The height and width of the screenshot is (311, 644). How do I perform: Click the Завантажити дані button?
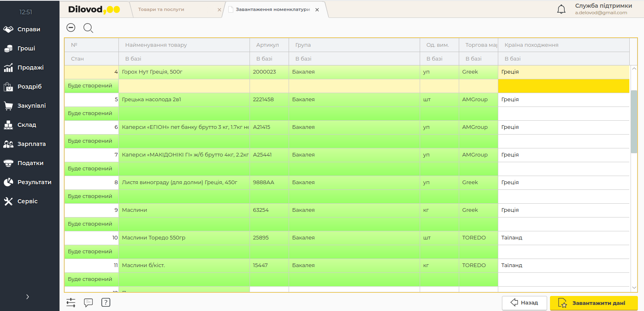594,303
